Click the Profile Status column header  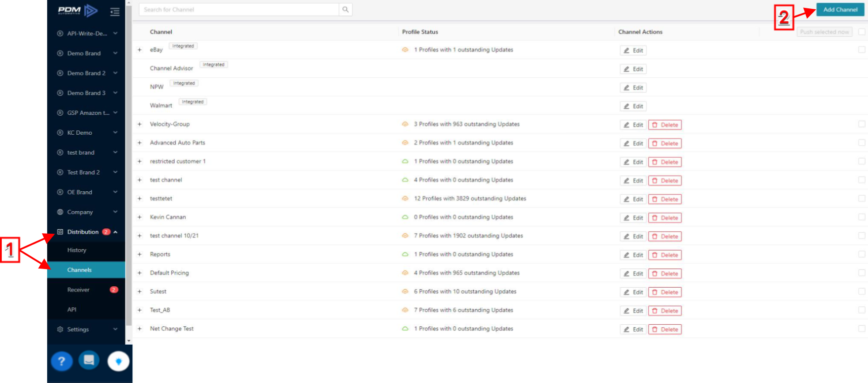point(420,32)
